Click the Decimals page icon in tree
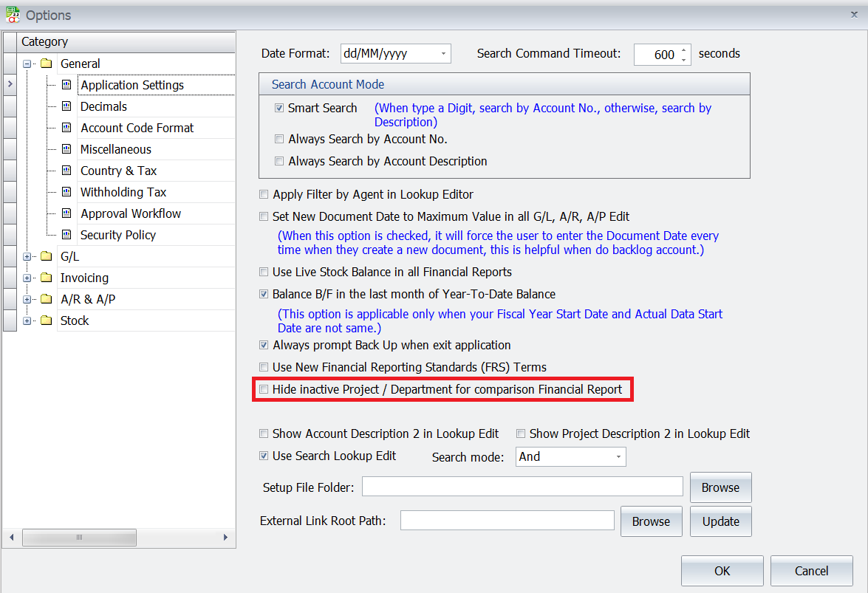The width and height of the screenshot is (868, 593). pos(66,106)
